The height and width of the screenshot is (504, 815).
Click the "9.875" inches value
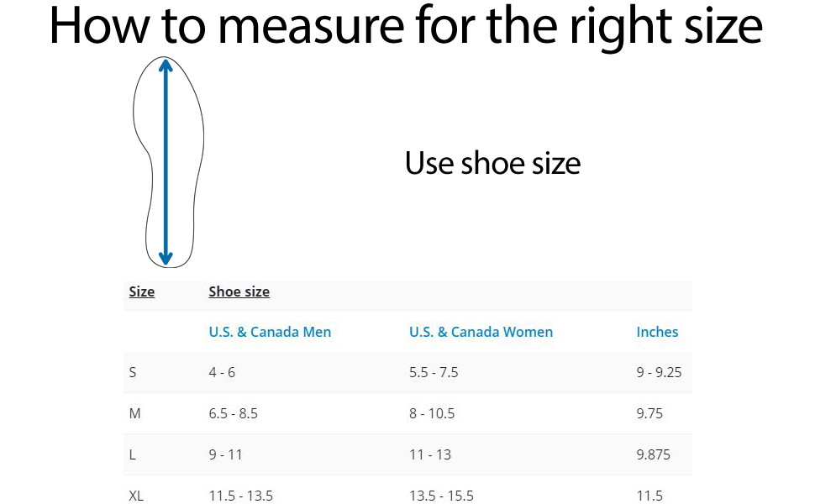654,454
